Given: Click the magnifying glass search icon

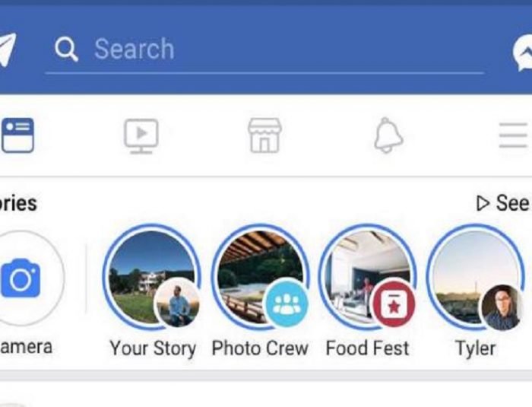Looking at the screenshot, I should click(67, 50).
